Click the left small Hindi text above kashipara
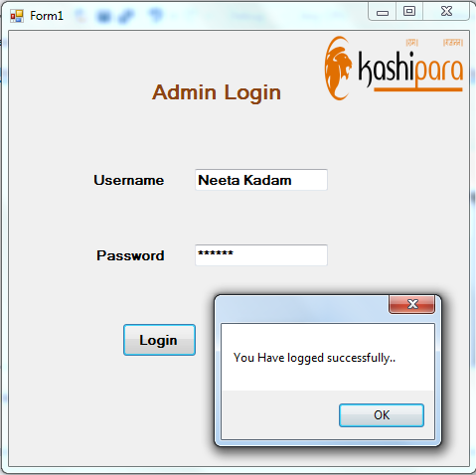 411,43
